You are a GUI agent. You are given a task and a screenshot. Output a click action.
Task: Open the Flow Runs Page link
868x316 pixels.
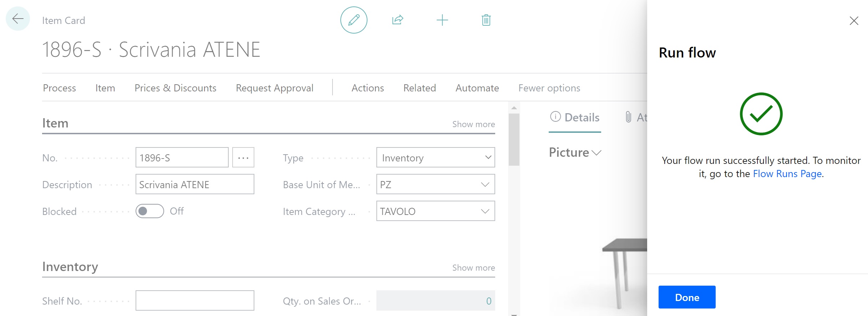pos(787,174)
